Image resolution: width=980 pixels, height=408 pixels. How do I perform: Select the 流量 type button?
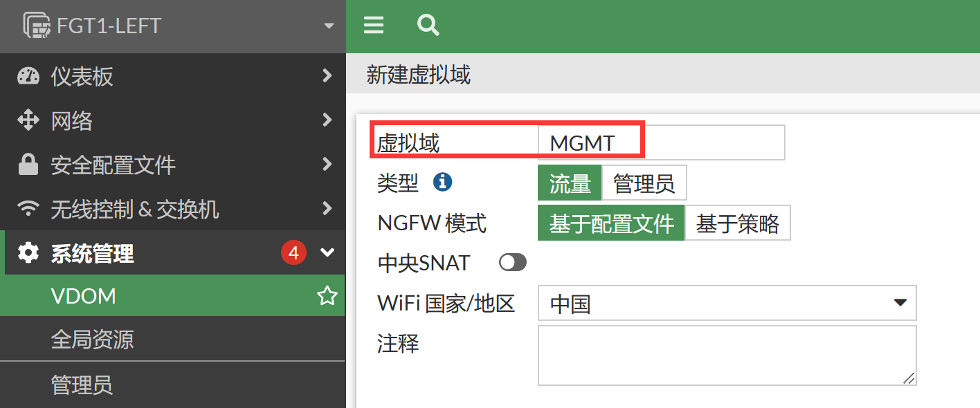[570, 183]
